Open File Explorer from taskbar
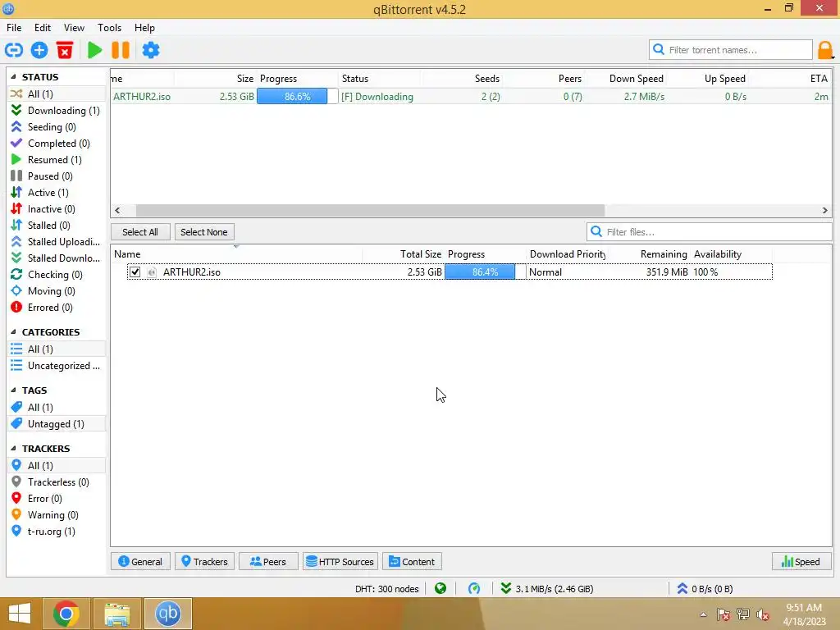 pos(117,614)
